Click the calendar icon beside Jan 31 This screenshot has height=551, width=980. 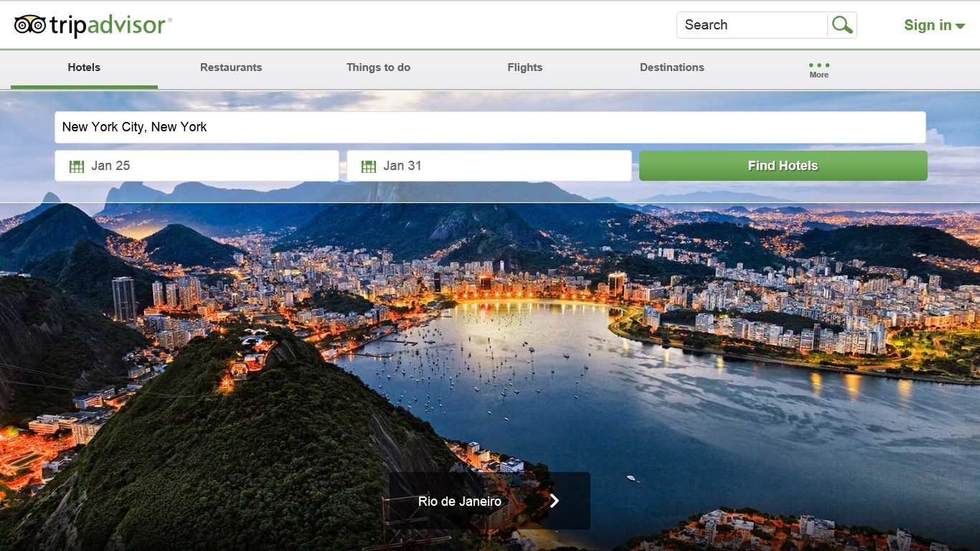369,166
